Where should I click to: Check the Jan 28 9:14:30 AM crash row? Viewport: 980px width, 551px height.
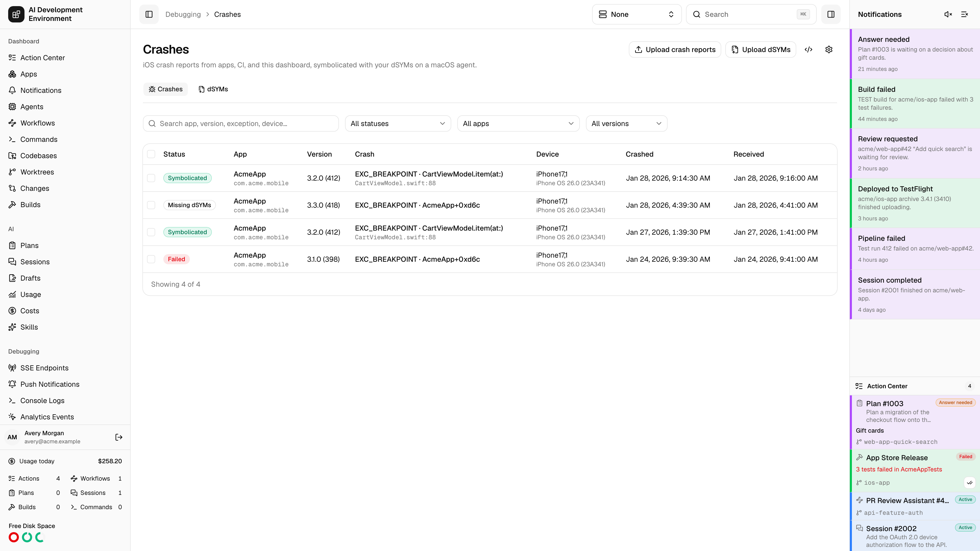151,178
